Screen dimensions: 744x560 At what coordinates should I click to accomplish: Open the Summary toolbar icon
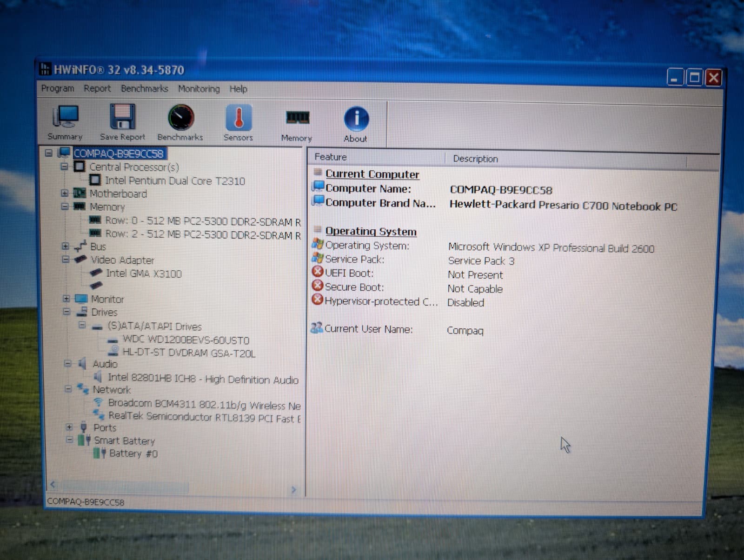coord(66,117)
